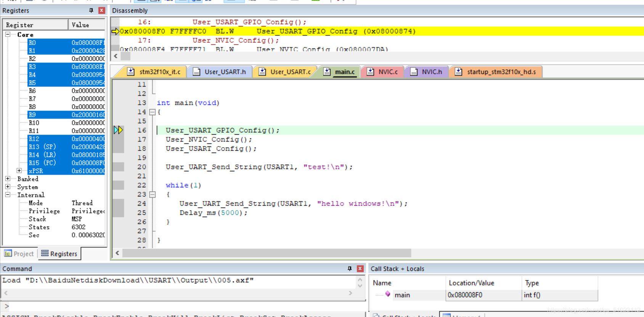Collapse the Core register group
This screenshot has height=317, width=644.
[8, 34]
